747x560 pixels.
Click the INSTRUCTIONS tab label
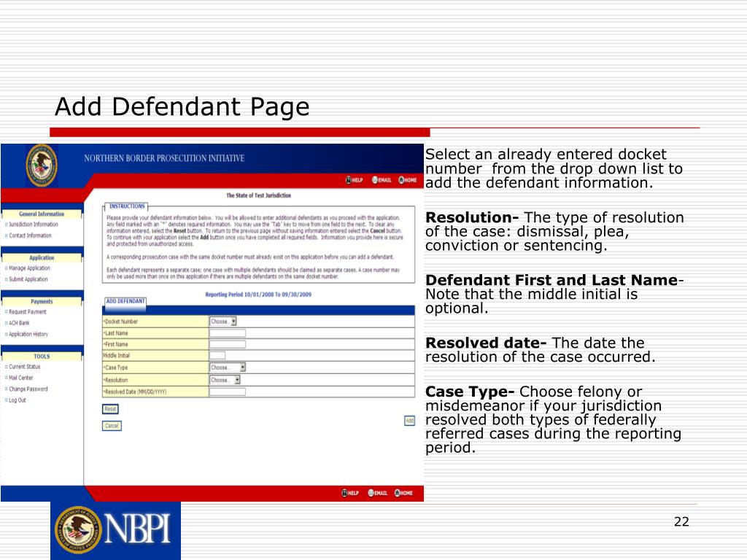[127, 206]
